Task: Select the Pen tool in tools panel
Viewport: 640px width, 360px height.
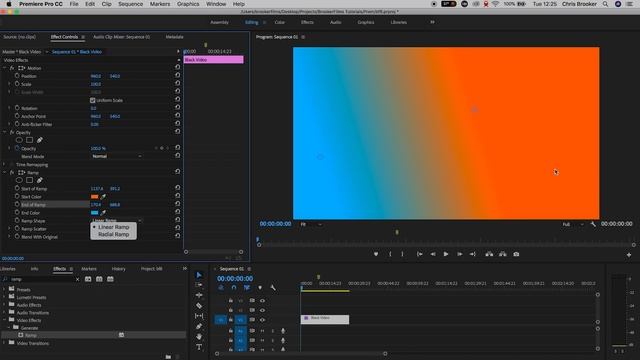Action: (x=199, y=326)
